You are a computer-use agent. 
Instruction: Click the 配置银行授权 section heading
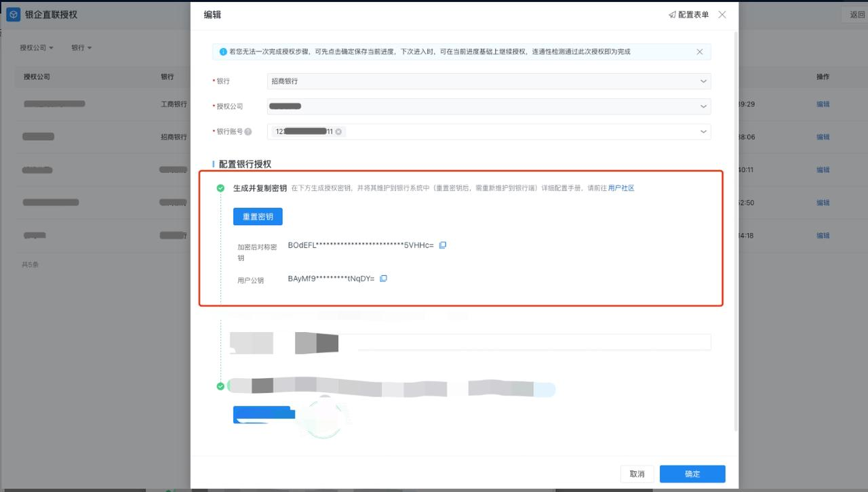245,164
